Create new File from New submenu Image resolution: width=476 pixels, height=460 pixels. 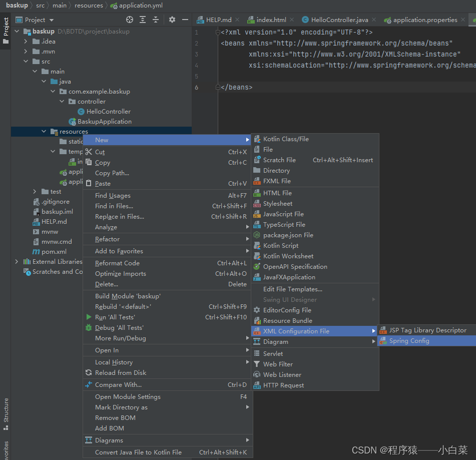315,150
